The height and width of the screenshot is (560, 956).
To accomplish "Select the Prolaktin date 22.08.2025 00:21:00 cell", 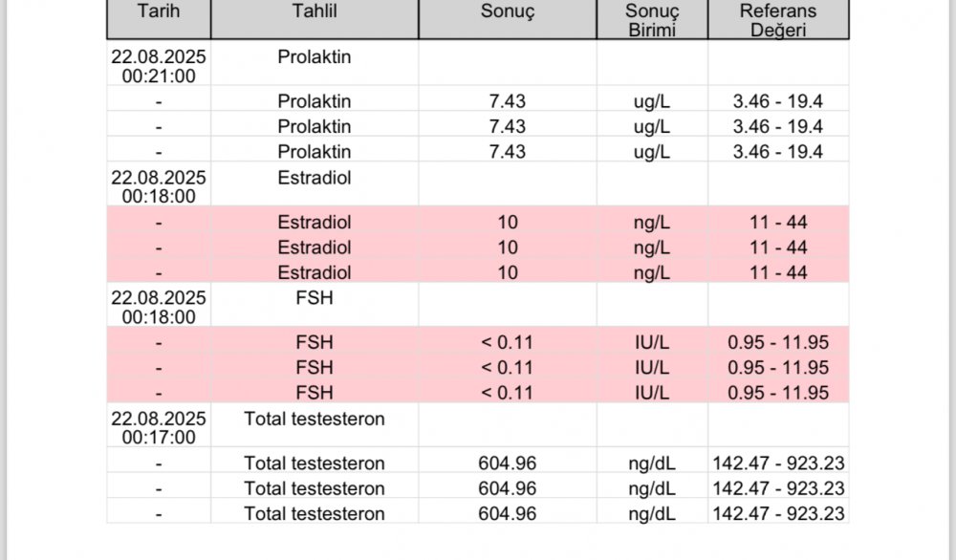I will coord(159,66).
